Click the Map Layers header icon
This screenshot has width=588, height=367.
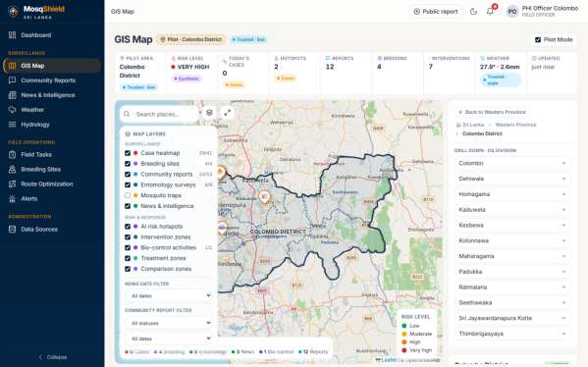tap(128, 133)
